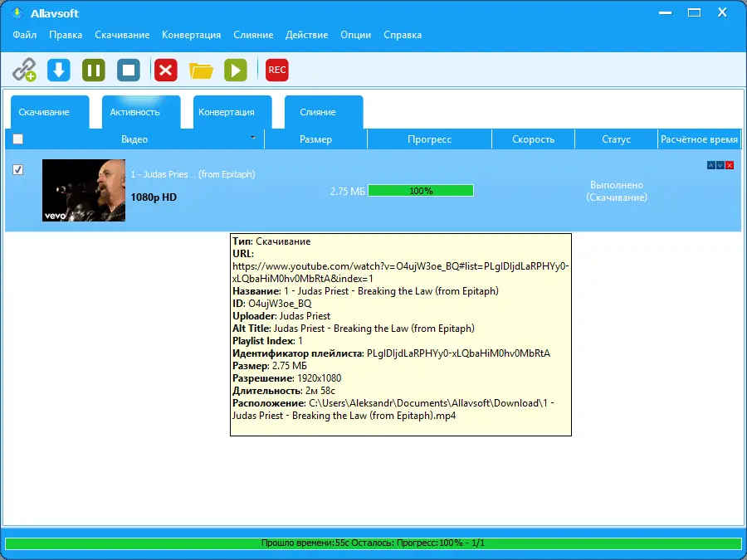
Task: Start screen recording with the REC icon
Action: pos(276,70)
